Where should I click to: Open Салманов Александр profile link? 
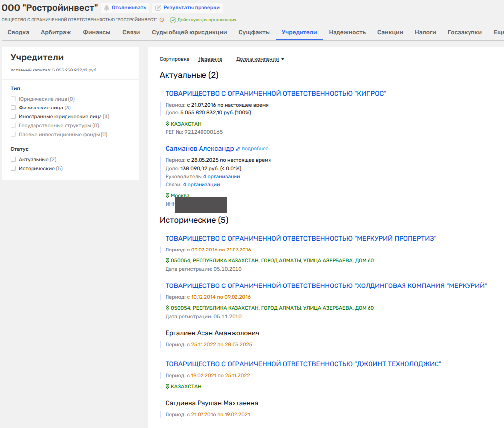(x=200, y=149)
